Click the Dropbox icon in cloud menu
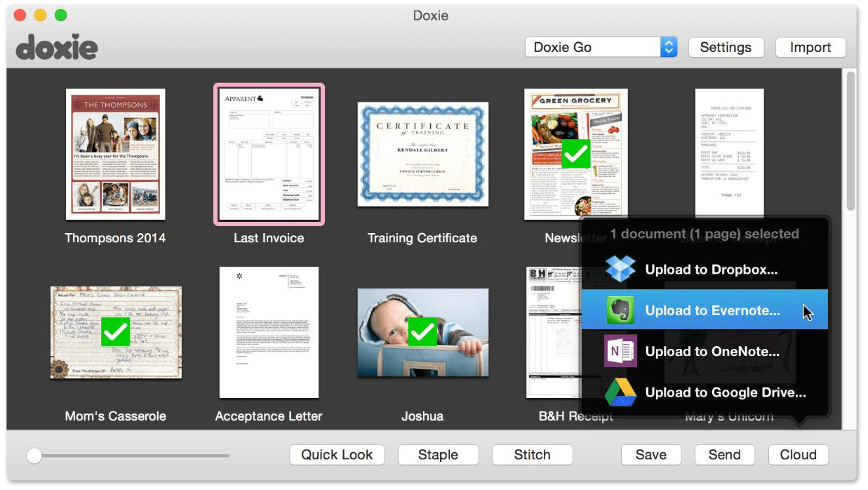This screenshot has height=490, width=868. (x=620, y=270)
